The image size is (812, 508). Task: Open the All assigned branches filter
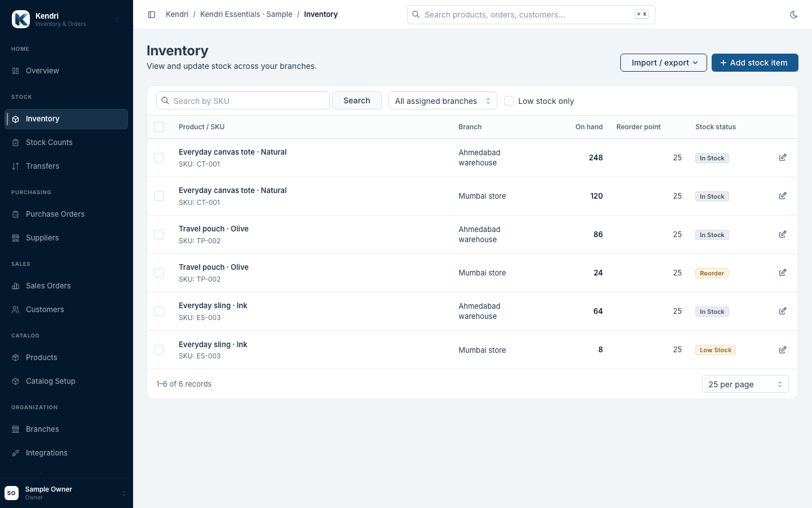(x=443, y=100)
